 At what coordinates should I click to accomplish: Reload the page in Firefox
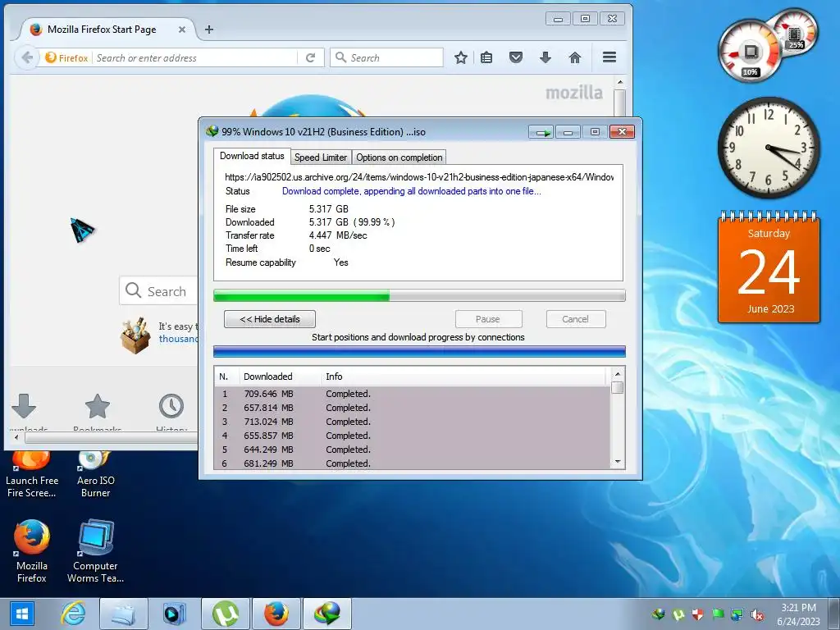click(x=310, y=57)
